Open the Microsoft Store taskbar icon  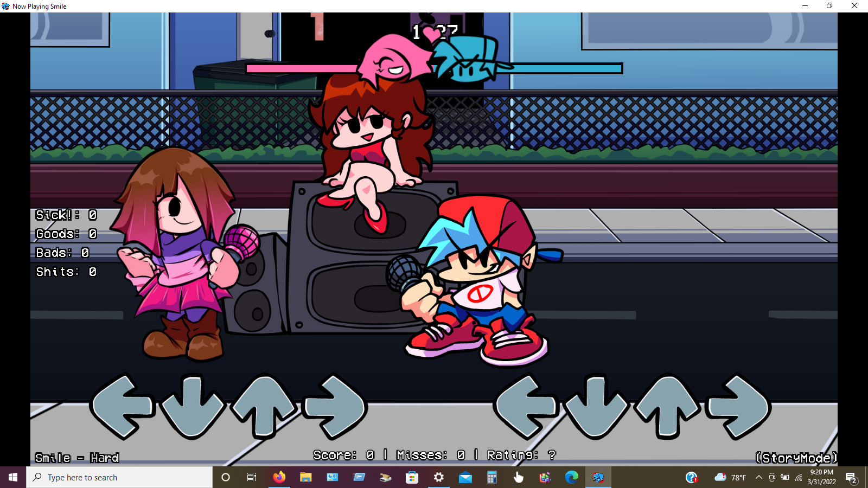click(412, 477)
